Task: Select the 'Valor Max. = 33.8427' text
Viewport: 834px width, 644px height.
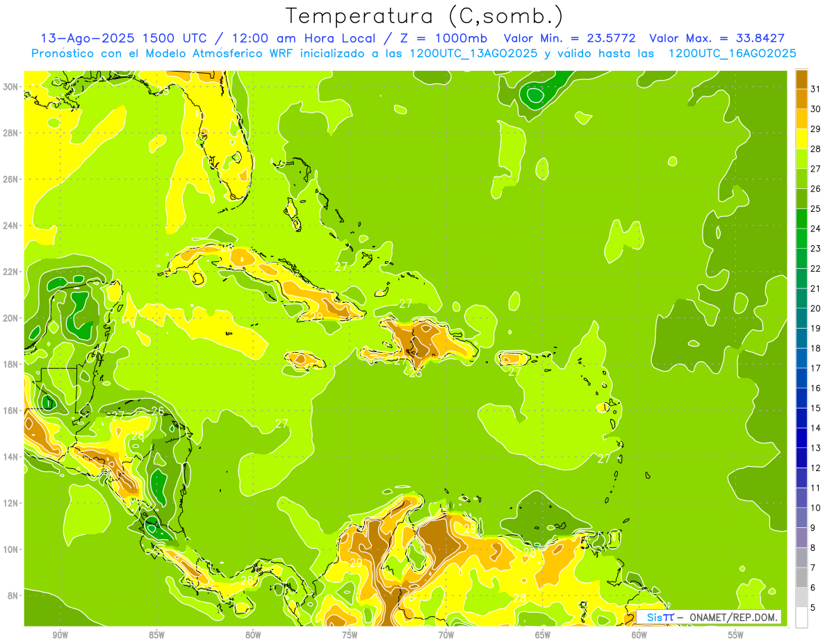Action: 717,38
